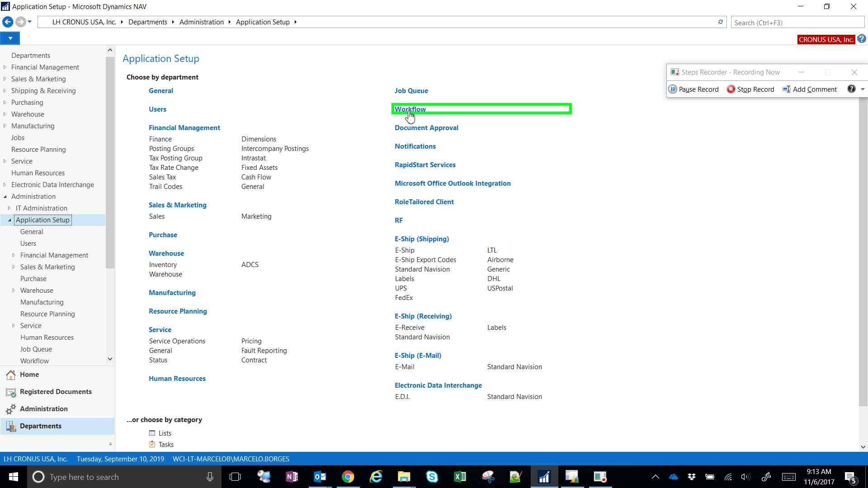Click the Search (Ctrl+F3) box

point(797,23)
